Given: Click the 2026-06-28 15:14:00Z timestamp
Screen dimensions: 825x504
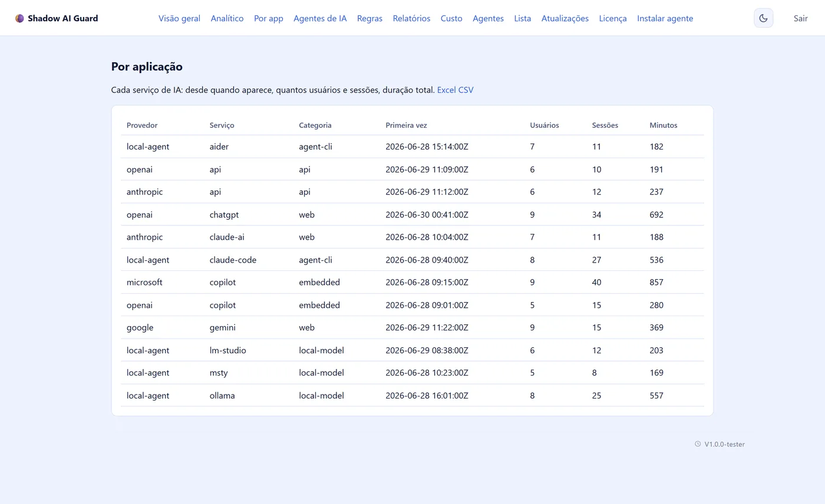Looking at the screenshot, I should click(427, 147).
